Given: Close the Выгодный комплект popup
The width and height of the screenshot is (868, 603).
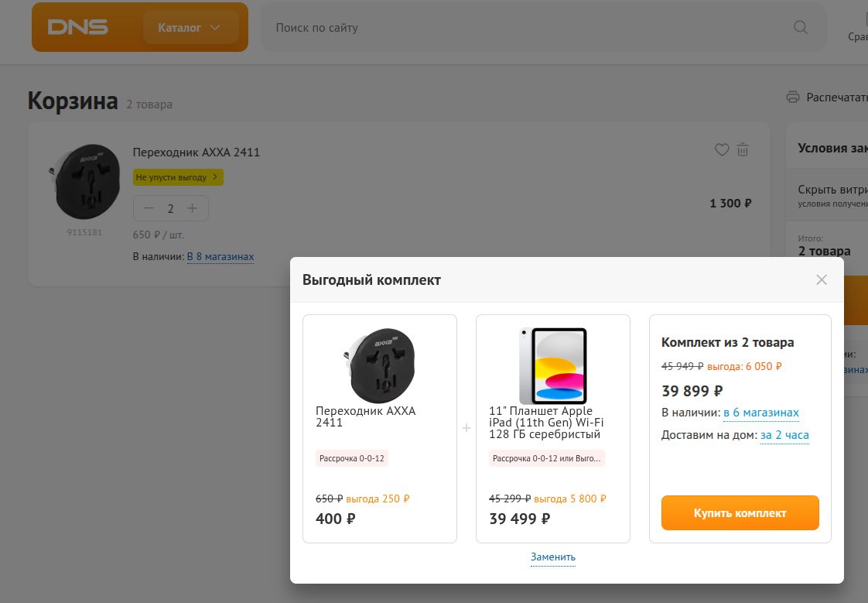Looking at the screenshot, I should click(822, 279).
